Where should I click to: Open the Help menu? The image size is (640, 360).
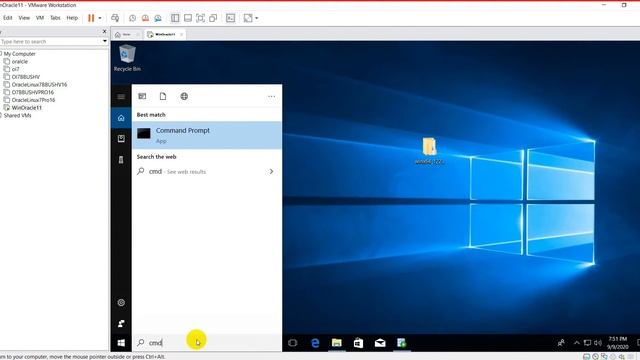(x=72, y=18)
